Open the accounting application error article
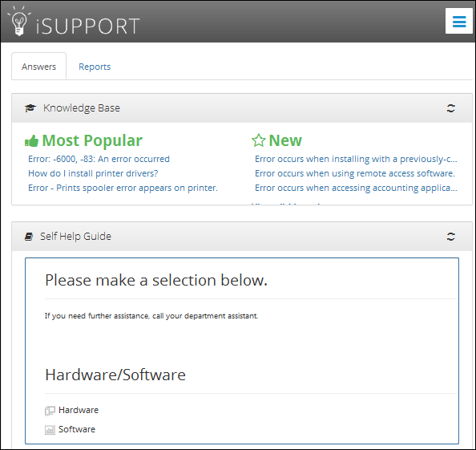Screen dimensions: 476x450 [x=356, y=188]
